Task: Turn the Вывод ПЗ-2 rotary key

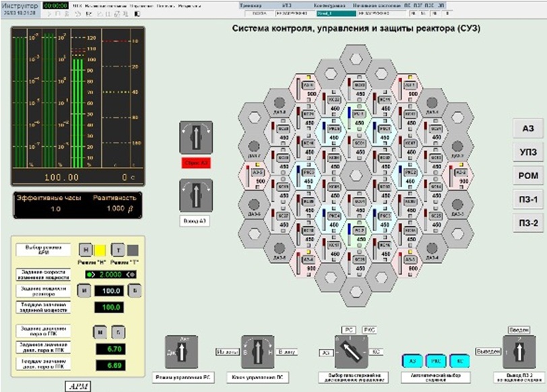Action: click(x=519, y=352)
